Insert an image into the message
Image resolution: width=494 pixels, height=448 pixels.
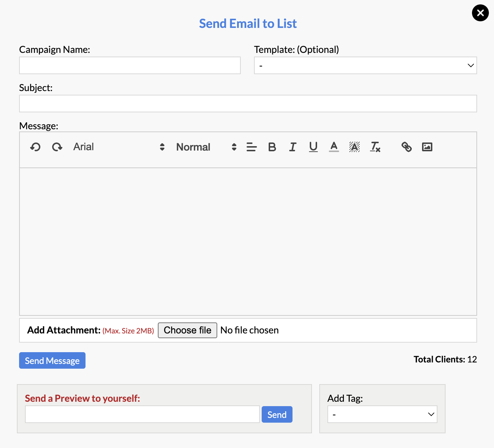427,147
